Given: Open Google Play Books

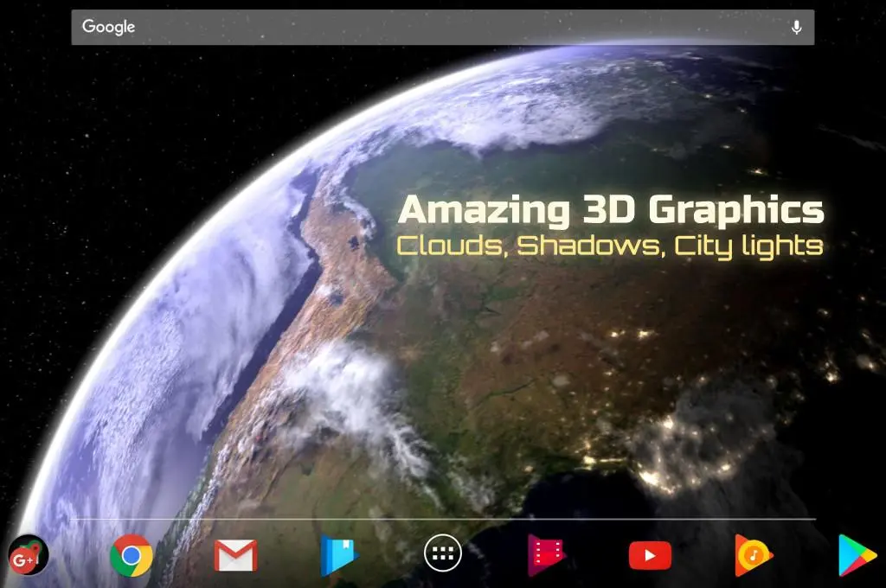Looking at the screenshot, I should pyautogui.click(x=339, y=555).
